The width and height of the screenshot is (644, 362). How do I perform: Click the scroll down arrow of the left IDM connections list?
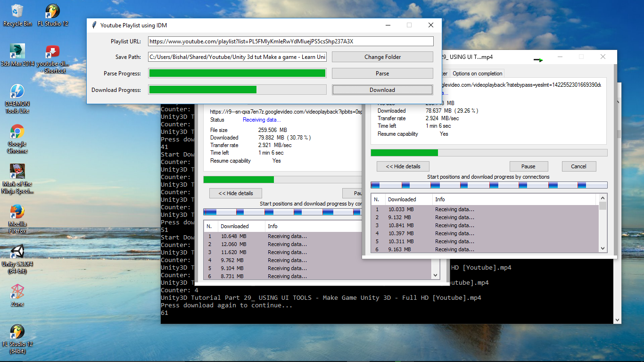[435, 275]
